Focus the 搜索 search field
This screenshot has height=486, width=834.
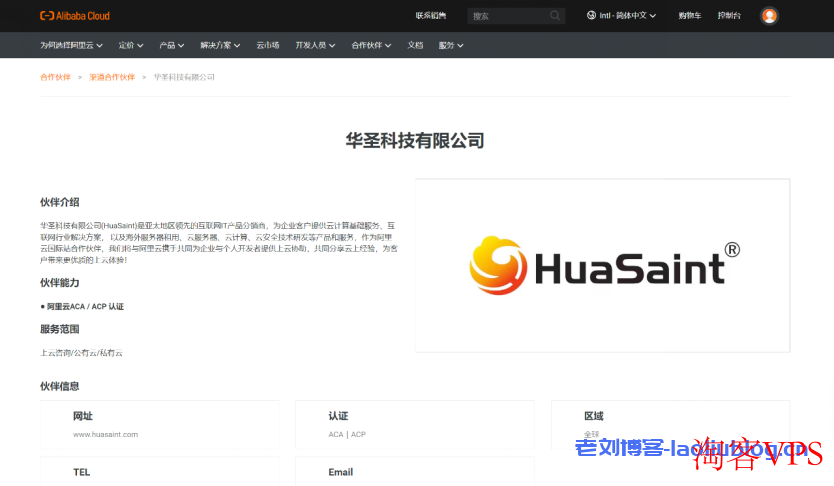point(516,16)
